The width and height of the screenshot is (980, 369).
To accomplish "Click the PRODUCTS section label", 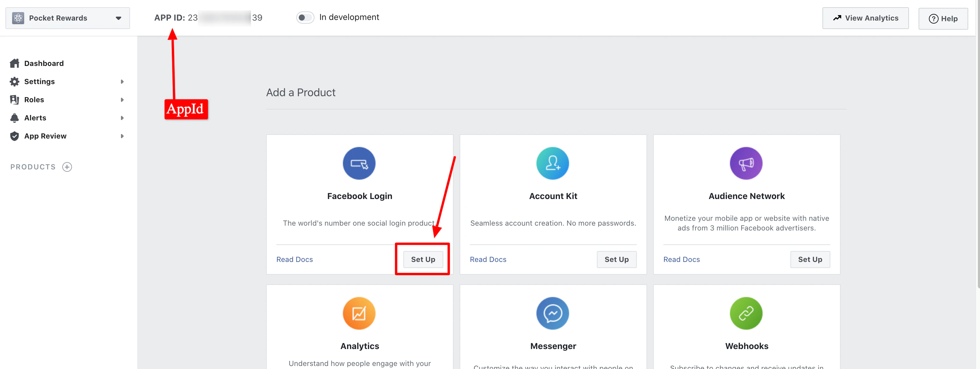I will coord(33,167).
